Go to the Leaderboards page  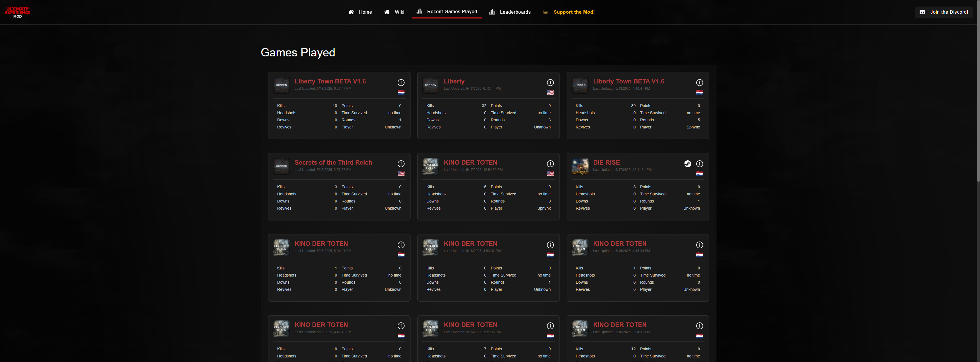click(515, 12)
